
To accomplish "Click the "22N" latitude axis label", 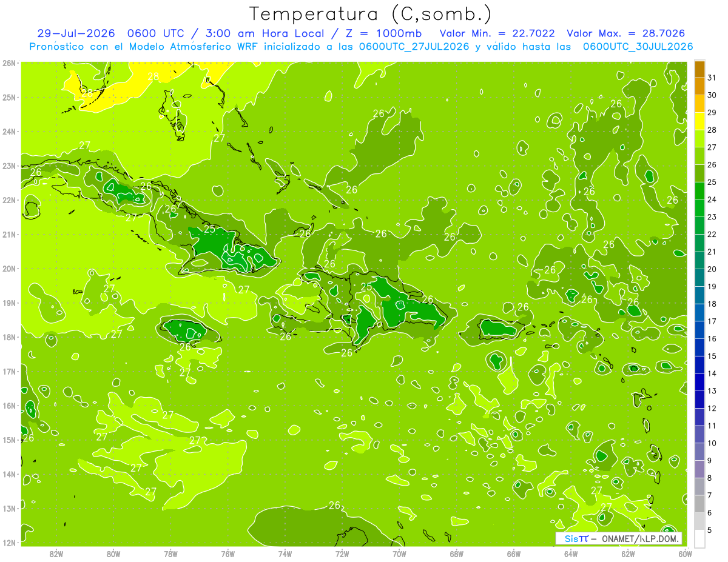I will (x=9, y=200).
